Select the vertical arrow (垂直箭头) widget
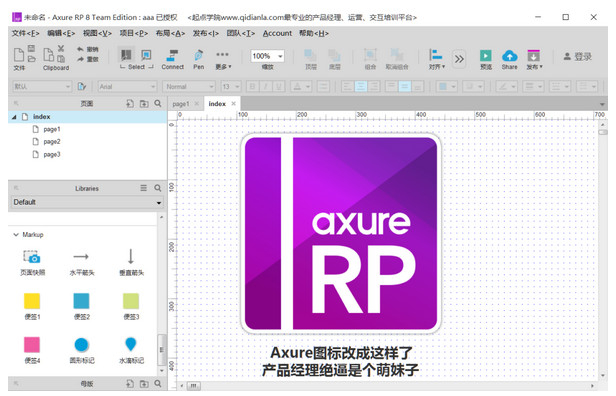This screenshot has width=616, height=396. (x=131, y=262)
